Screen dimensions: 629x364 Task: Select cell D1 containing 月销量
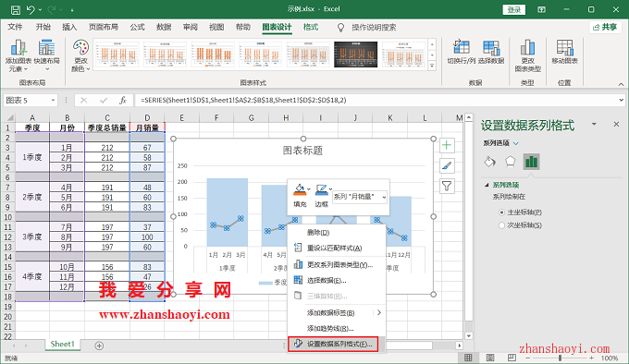pos(147,127)
